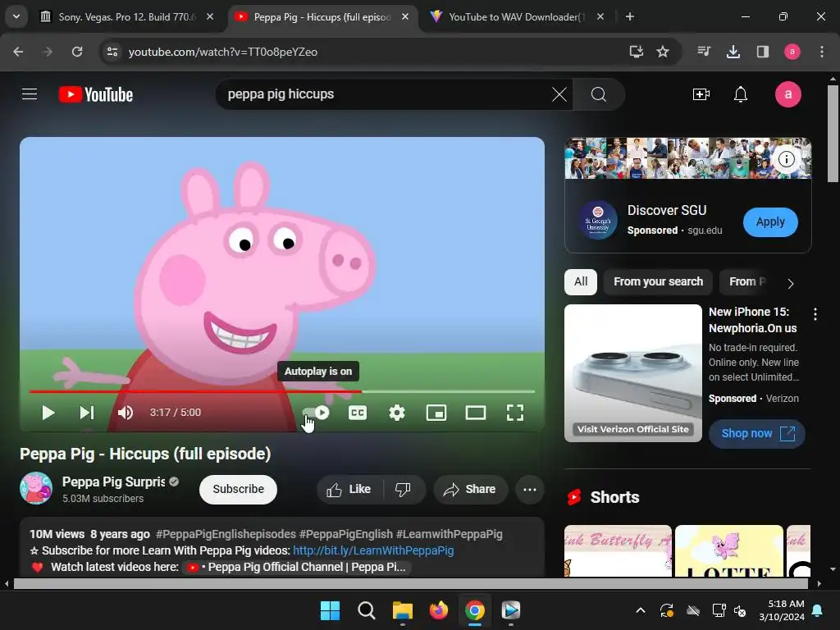Toggle Chrome side panel
This screenshot has width=840, height=630.
762,52
